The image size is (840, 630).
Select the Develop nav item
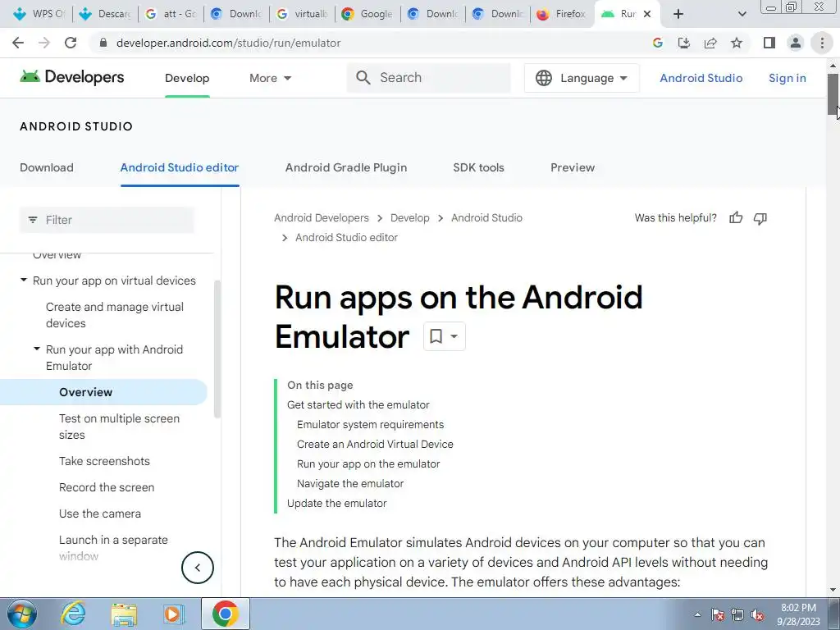[x=187, y=78]
